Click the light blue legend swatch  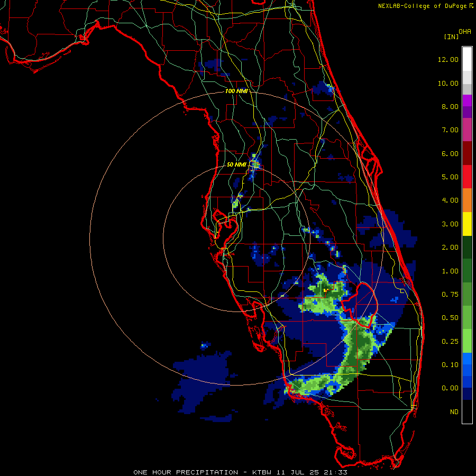(467, 359)
